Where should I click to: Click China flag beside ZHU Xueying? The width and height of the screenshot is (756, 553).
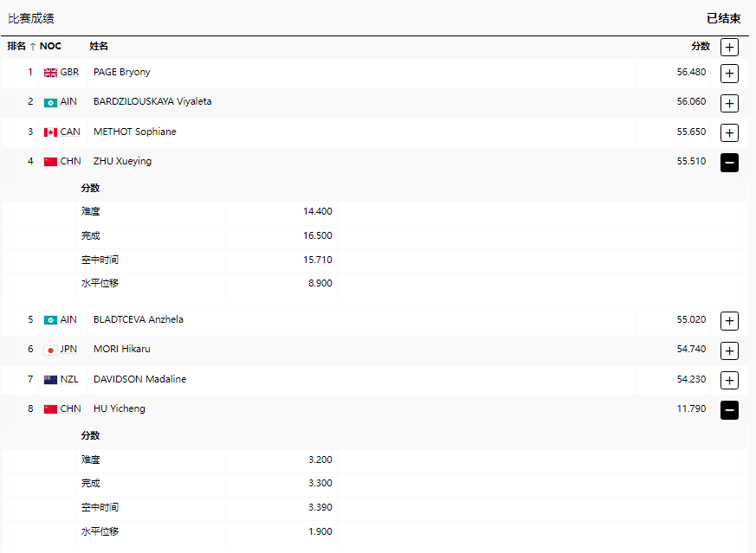(50, 162)
